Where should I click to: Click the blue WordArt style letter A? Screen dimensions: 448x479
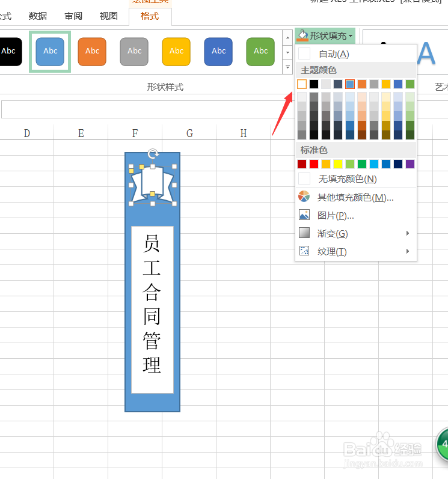426,53
